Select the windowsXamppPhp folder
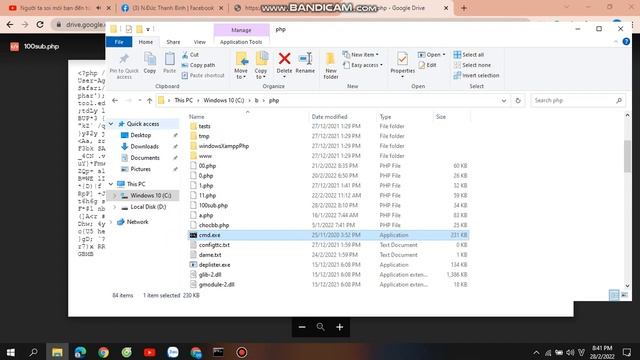 pyautogui.click(x=224, y=146)
